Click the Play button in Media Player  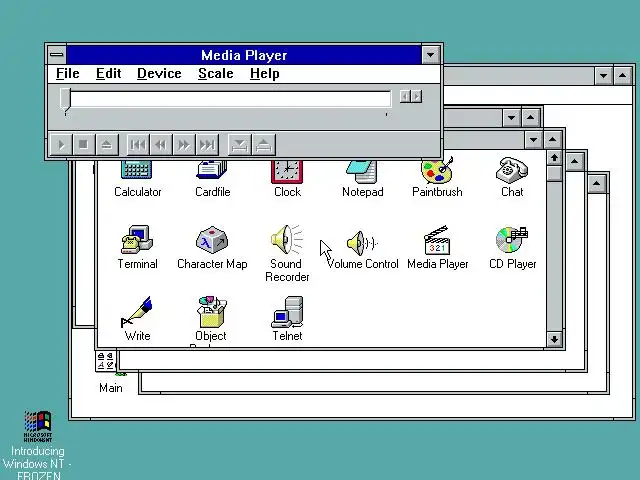pyautogui.click(x=61, y=144)
